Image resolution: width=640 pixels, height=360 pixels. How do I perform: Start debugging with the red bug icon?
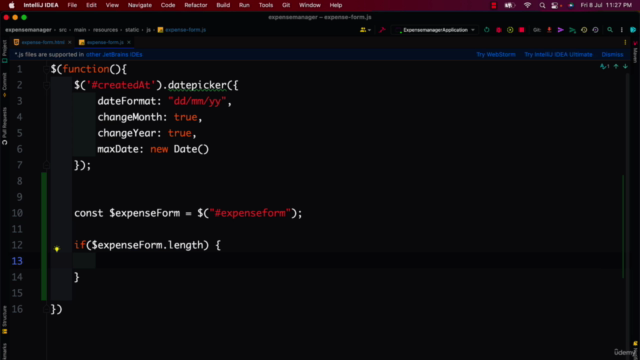click(x=498, y=30)
